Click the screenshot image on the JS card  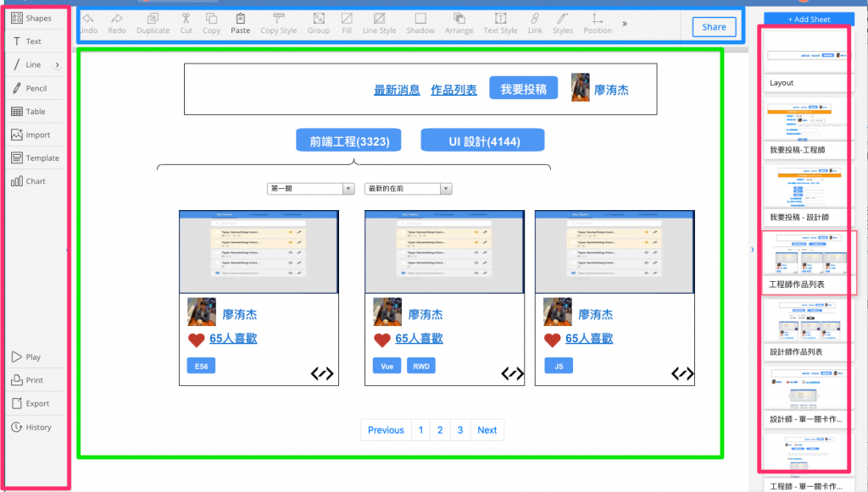(x=615, y=252)
